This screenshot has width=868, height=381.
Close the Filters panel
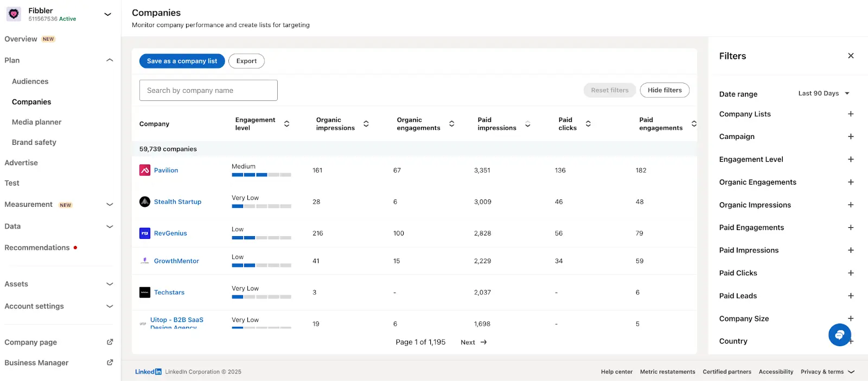pyautogui.click(x=851, y=56)
